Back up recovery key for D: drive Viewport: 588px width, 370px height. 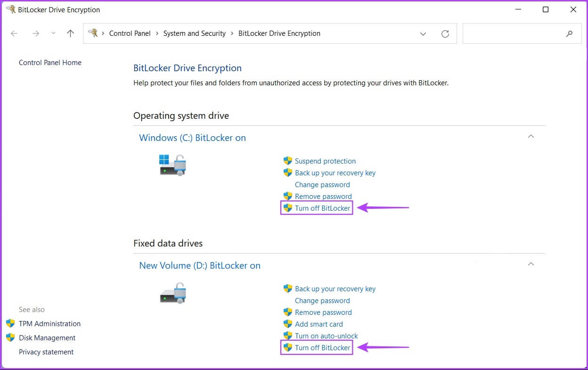[x=335, y=289]
